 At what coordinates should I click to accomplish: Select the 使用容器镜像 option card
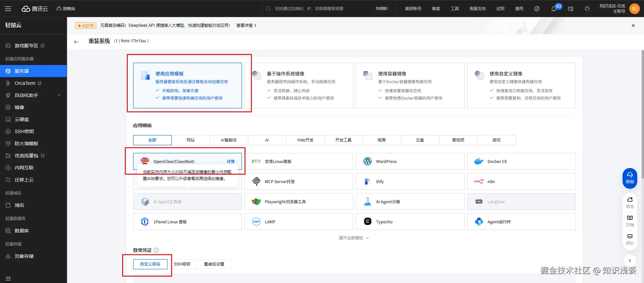(410, 86)
